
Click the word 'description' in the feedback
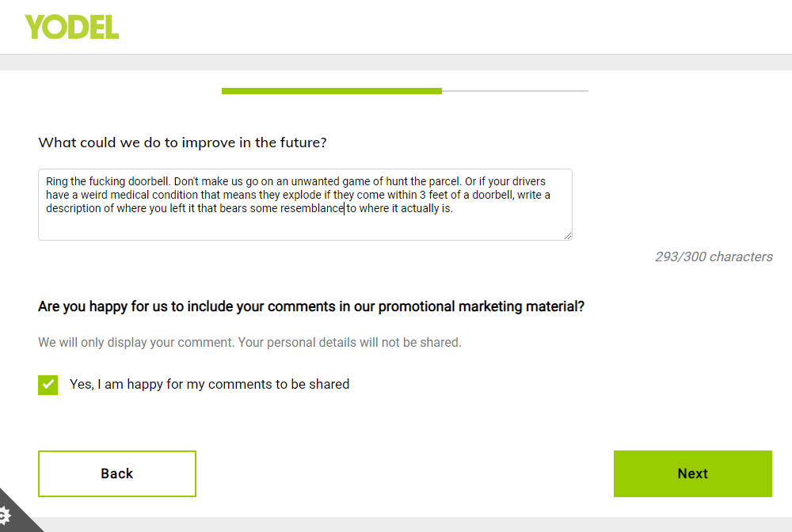coord(73,209)
